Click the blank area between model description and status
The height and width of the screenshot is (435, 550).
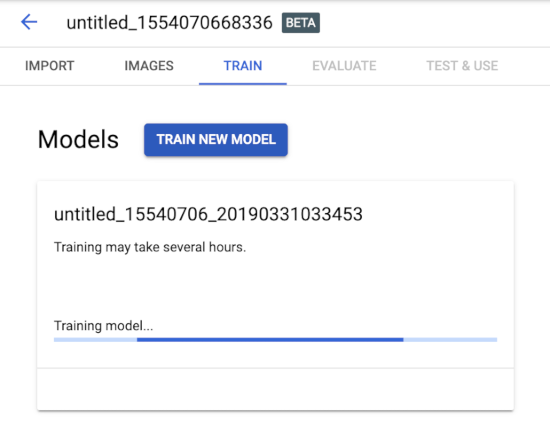(x=275, y=286)
